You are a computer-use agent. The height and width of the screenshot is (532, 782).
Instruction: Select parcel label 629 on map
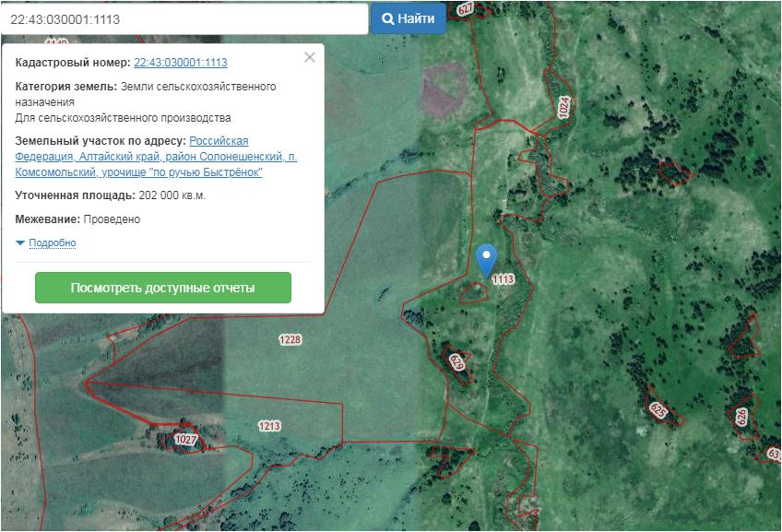click(x=456, y=361)
